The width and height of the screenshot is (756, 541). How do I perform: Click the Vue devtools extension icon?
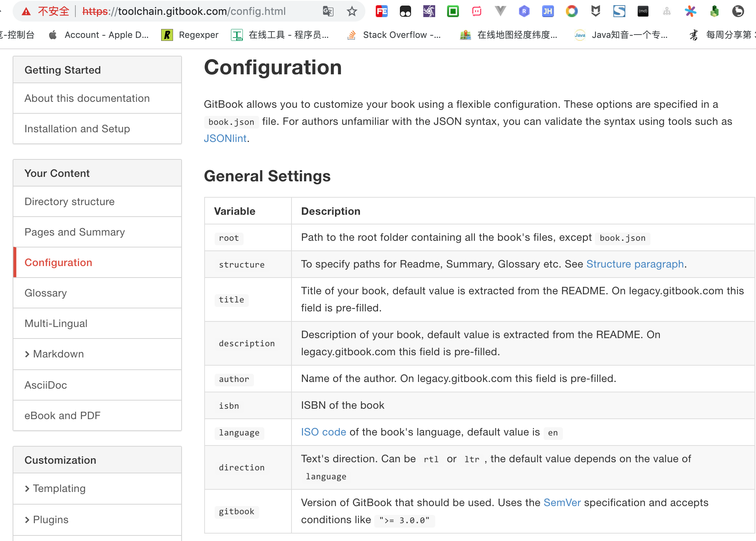[x=500, y=12]
